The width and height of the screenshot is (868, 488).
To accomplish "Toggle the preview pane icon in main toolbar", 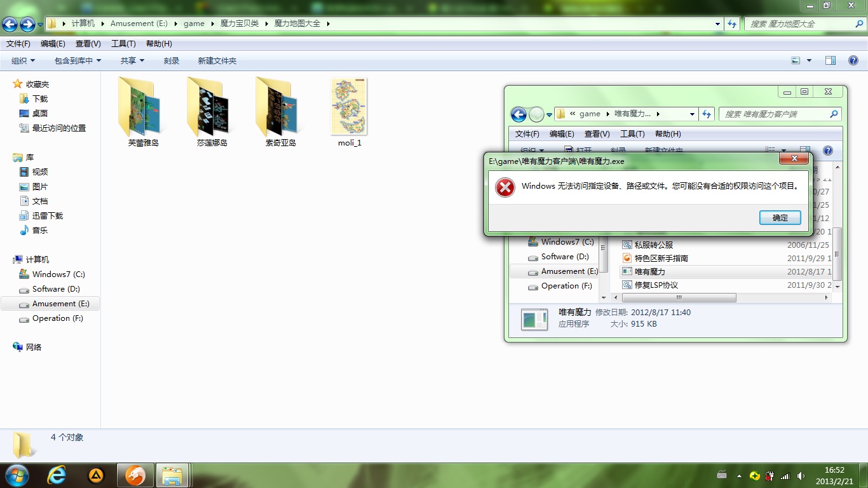I will pos(831,60).
